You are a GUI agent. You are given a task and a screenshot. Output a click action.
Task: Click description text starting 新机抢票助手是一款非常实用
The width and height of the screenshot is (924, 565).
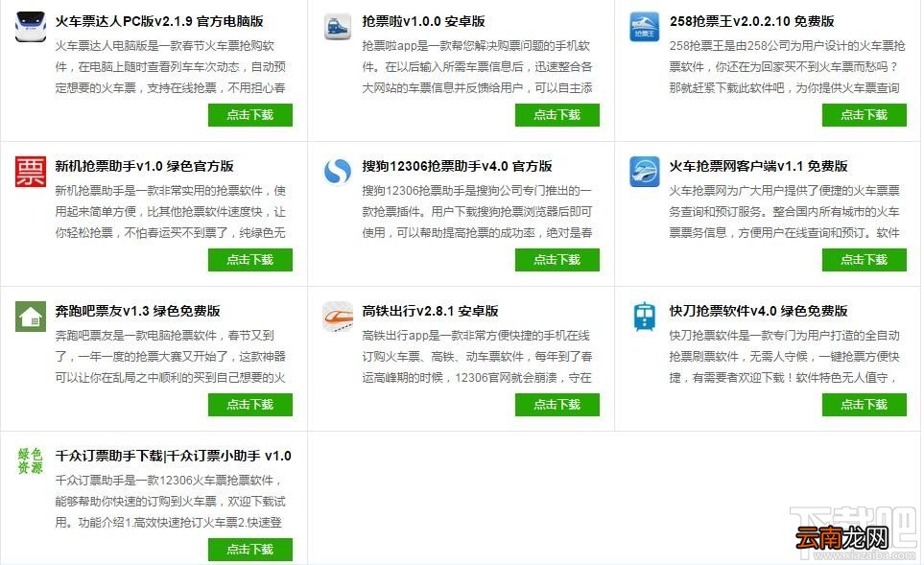170,211
